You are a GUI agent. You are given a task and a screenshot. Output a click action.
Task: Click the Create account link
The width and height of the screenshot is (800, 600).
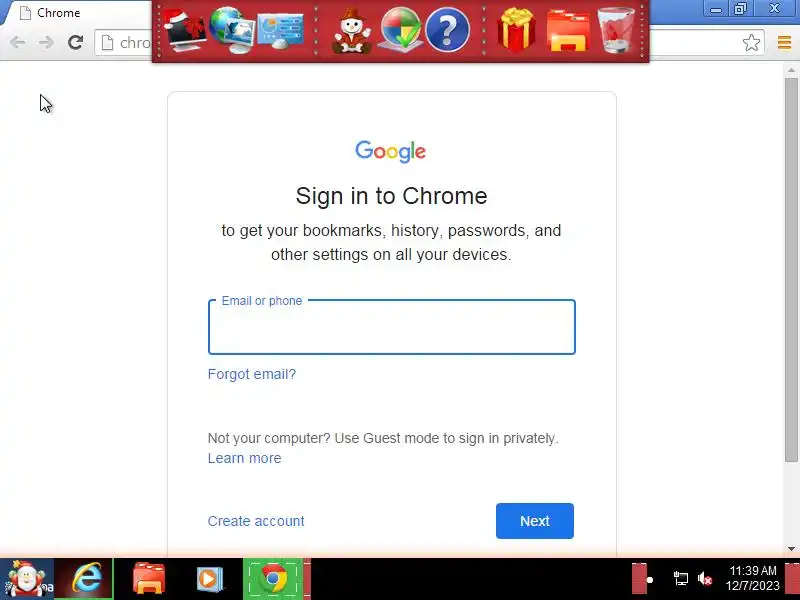pyautogui.click(x=256, y=521)
